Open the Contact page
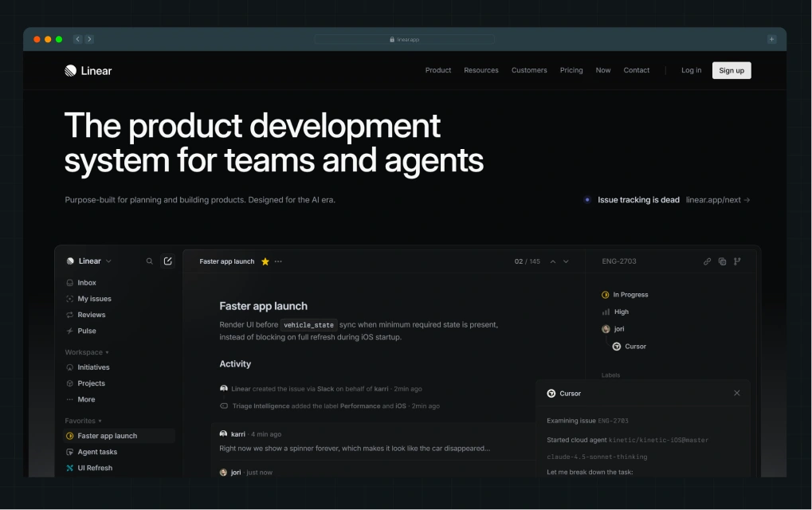The height and width of the screenshot is (510, 812). coord(637,70)
